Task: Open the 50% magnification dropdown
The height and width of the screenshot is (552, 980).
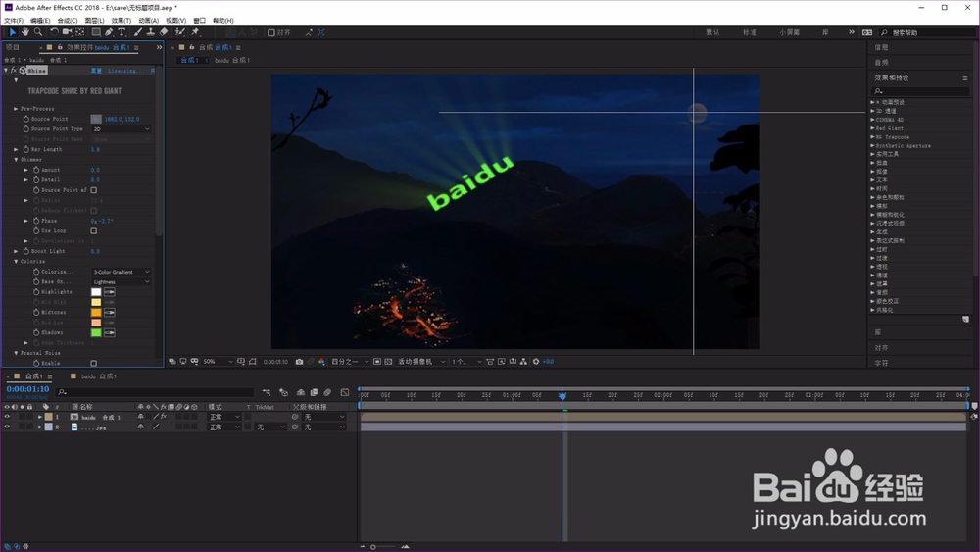Action: (x=219, y=362)
